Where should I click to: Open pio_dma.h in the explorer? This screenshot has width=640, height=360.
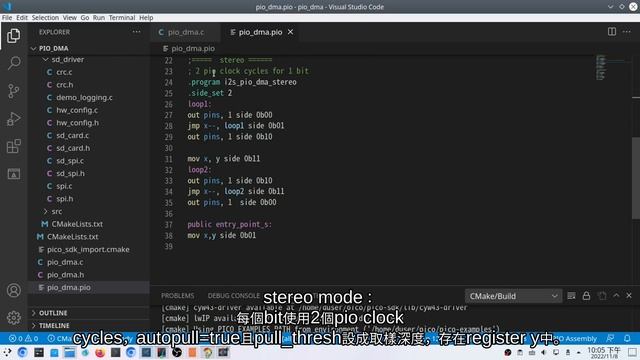pyautogui.click(x=65, y=275)
